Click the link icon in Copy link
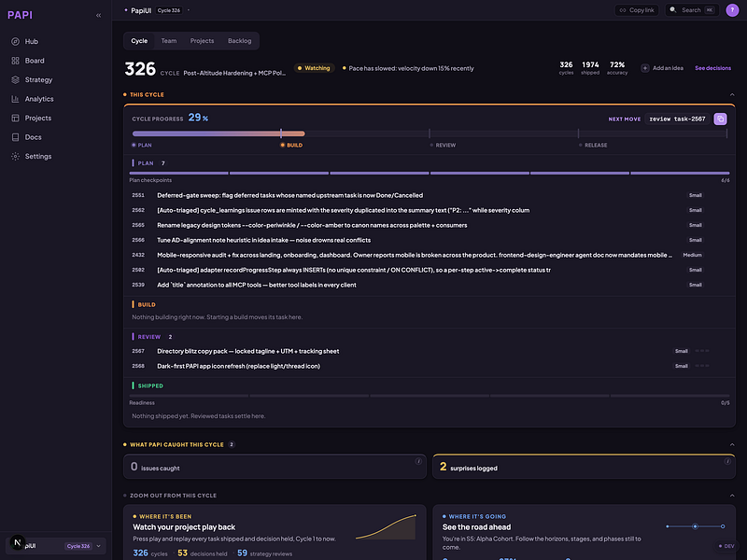The width and height of the screenshot is (747, 560). pos(623,10)
